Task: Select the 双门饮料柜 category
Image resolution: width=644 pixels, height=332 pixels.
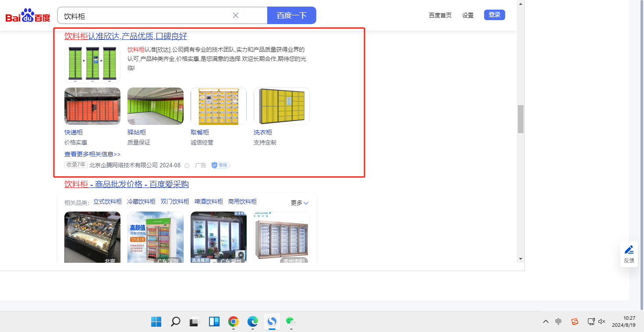Action: coord(175,201)
